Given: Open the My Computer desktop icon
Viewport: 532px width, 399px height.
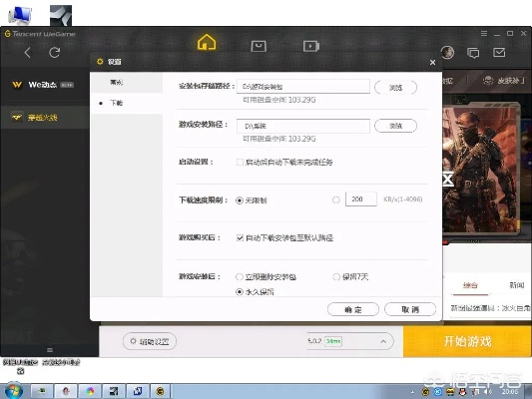Looking at the screenshot, I should click(x=20, y=15).
